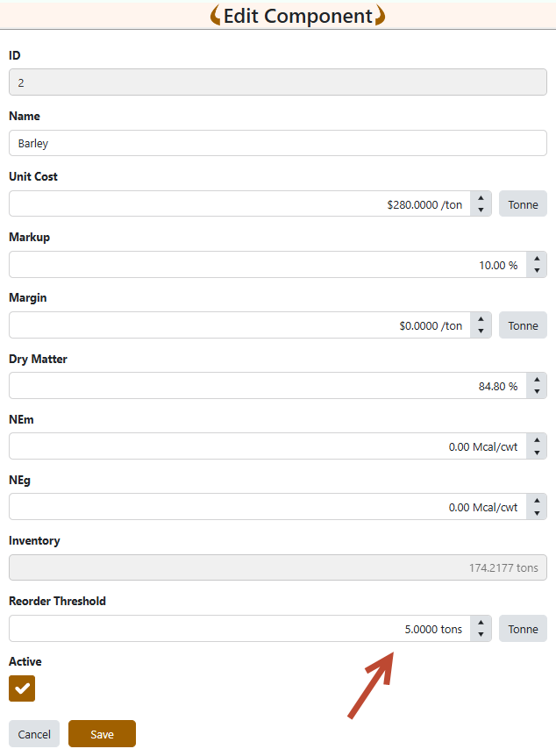556x756 pixels.
Task: Click the Name field containing Barley
Action: [x=277, y=144]
